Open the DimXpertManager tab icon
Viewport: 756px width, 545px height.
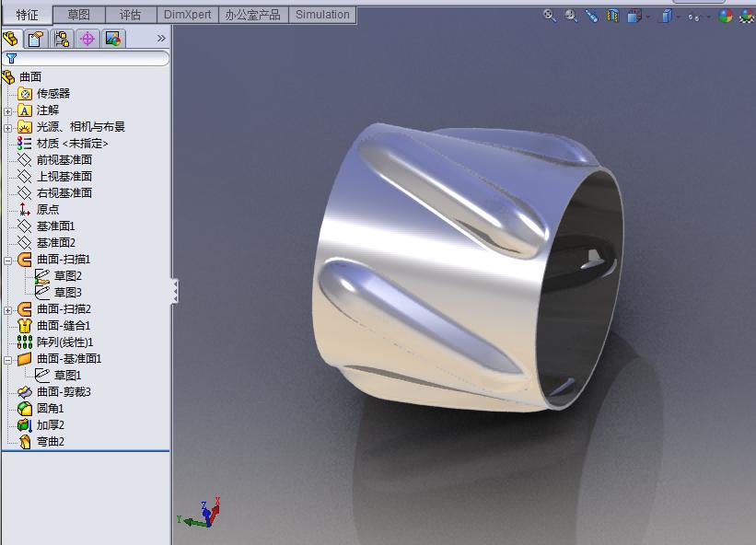pyautogui.click(x=87, y=39)
